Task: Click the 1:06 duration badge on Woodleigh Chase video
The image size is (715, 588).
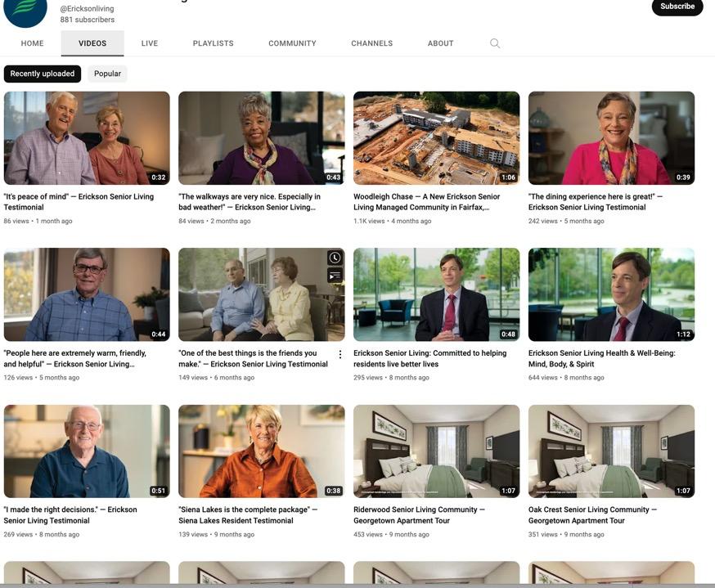Action: 508,177
